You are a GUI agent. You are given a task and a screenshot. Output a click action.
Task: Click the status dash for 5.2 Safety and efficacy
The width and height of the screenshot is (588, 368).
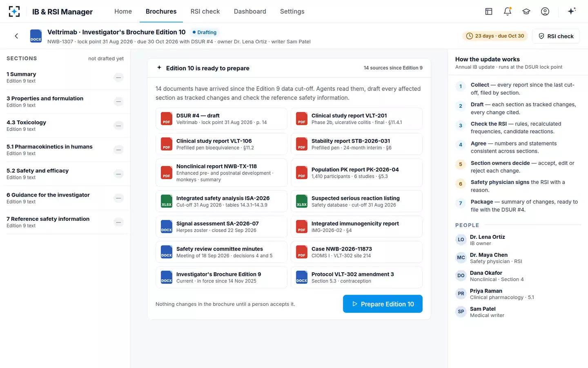[118, 174]
